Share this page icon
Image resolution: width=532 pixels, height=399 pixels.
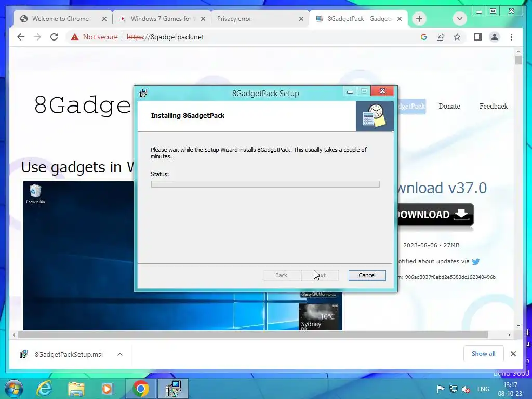click(441, 37)
